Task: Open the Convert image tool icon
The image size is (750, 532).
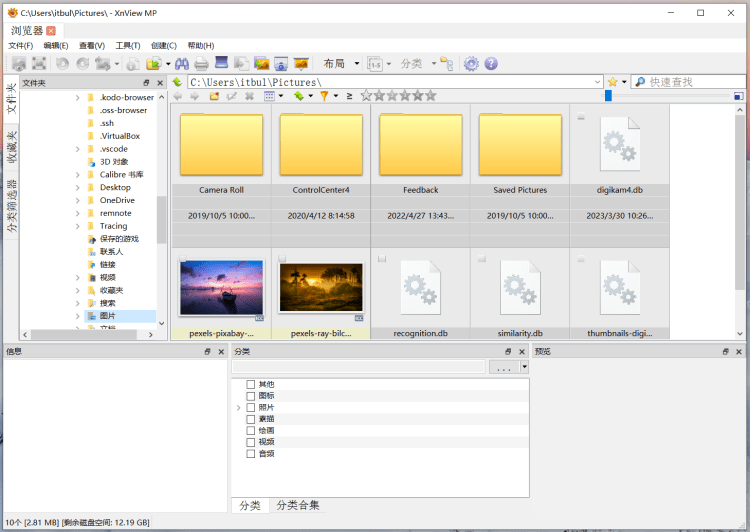Action: 241,64
